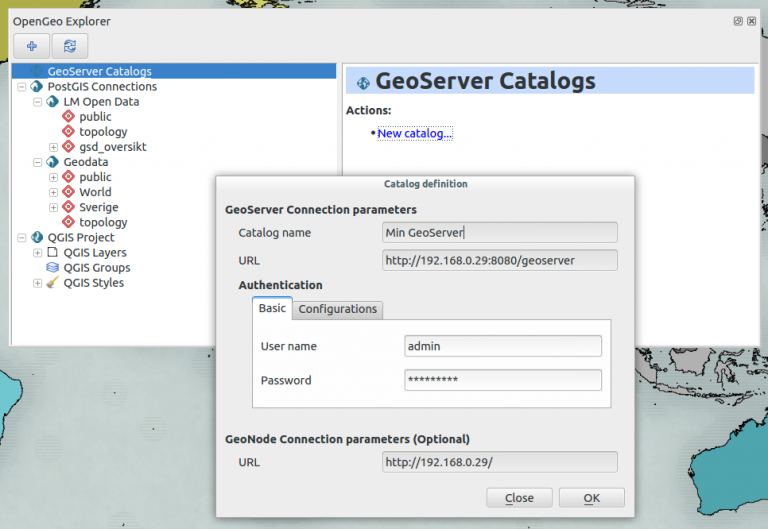Click the QGIS Layers page icon
The image size is (768, 529).
(x=52, y=252)
